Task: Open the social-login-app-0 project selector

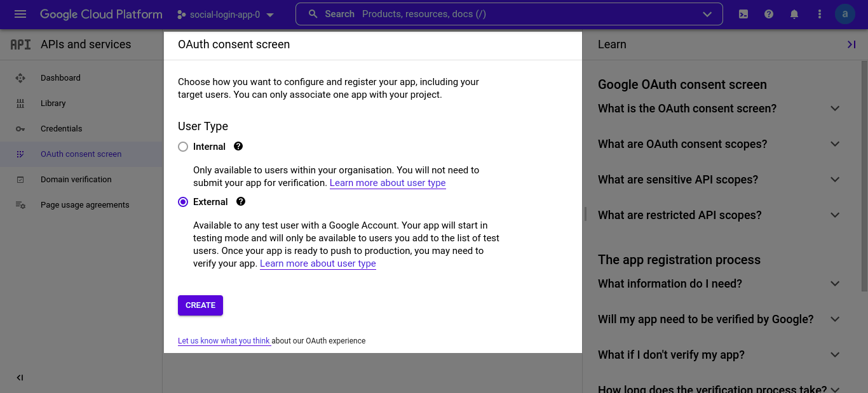Action: click(226, 15)
